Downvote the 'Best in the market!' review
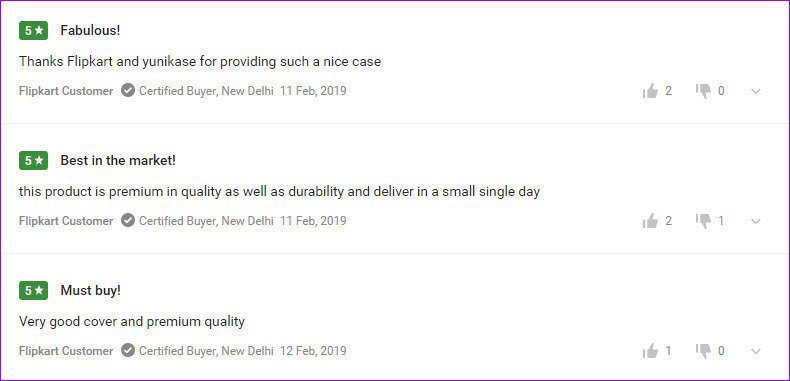 703,221
